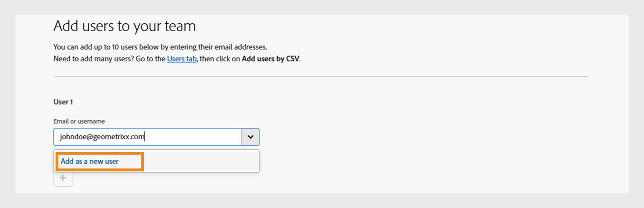Click the word "team" in the heading

(180, 26)
